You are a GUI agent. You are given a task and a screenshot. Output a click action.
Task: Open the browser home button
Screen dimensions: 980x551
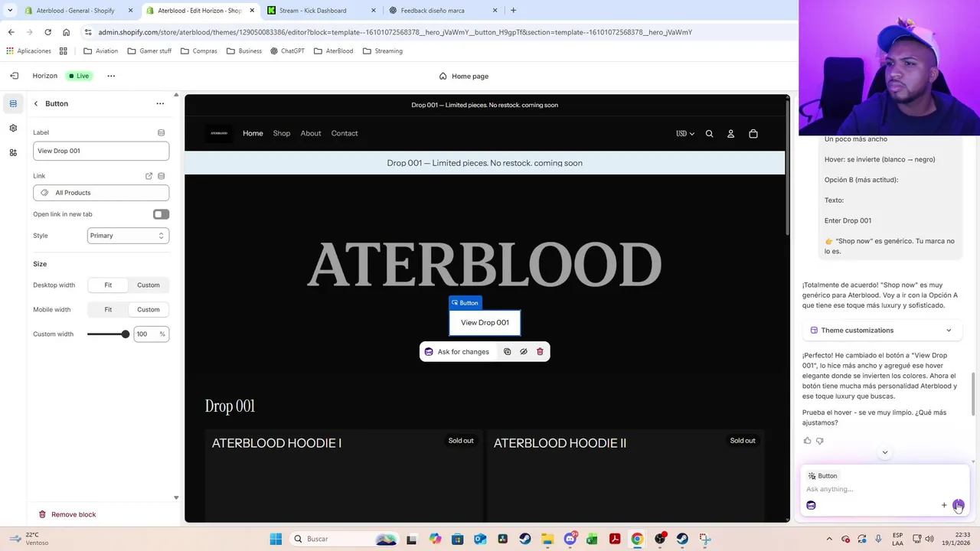[x=67, y=32]
